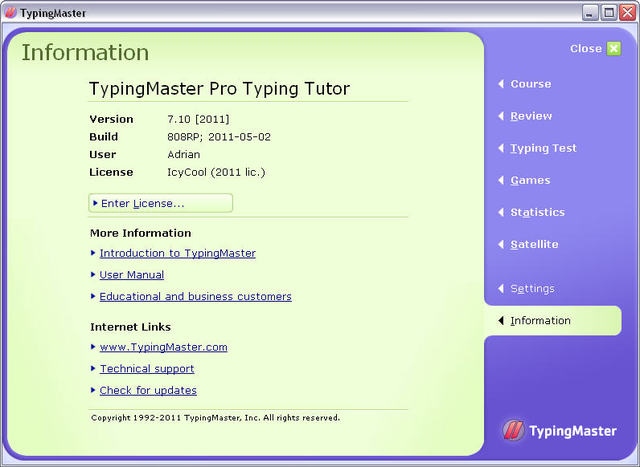The height and width of the screenshot is (467, 640).
Task: Click the large Information page title
Action: click(x=85, y=52)
